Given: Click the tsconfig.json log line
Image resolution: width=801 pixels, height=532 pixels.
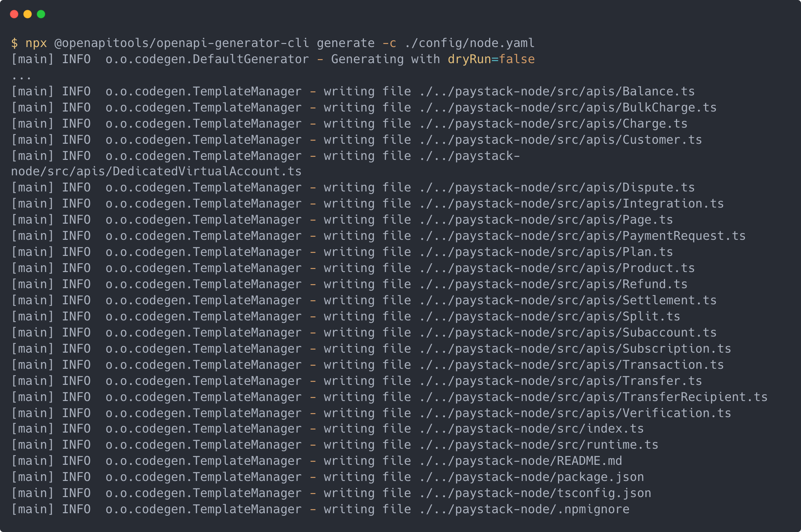Looking at the screenshot, I should [x=331, y=493].
